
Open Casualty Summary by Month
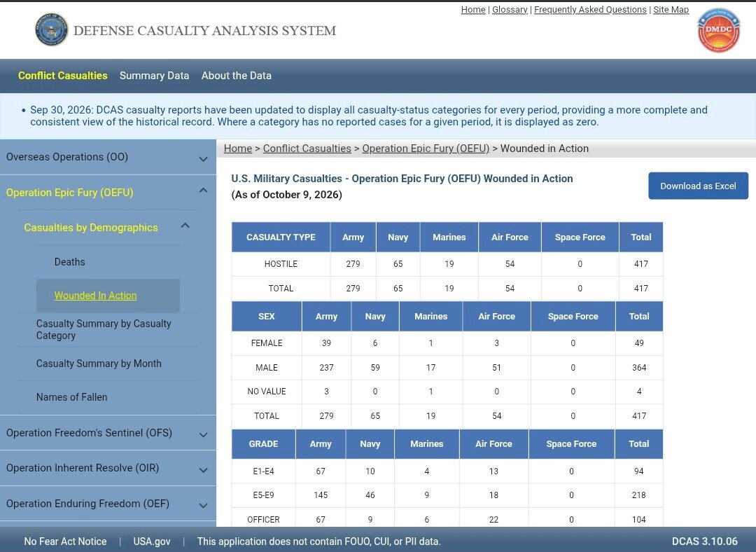99,364
